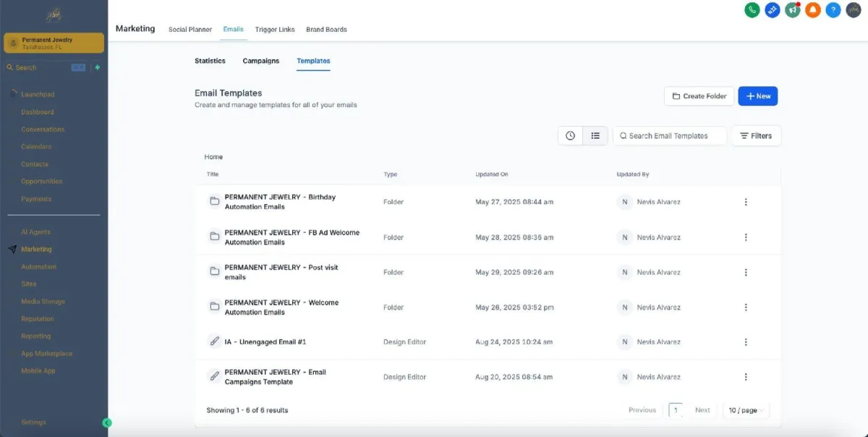This screenshot has height=437, width=868.
Task: Open Payments in sidebar
Action: click(x=36, y=199)
